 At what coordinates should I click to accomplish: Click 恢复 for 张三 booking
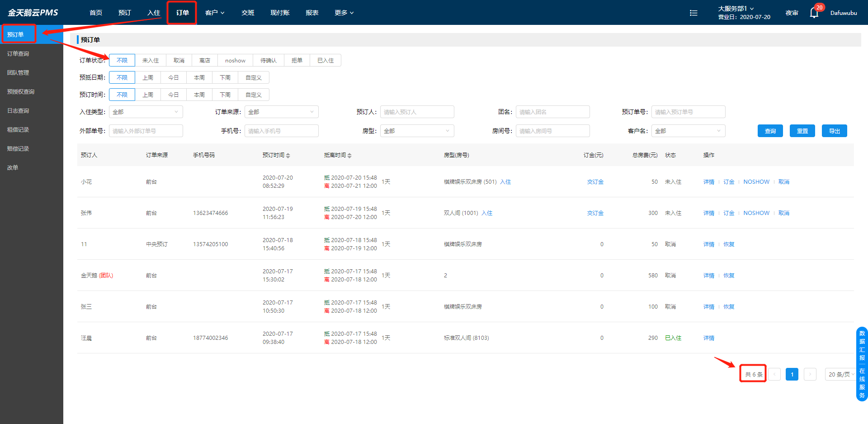729,307
